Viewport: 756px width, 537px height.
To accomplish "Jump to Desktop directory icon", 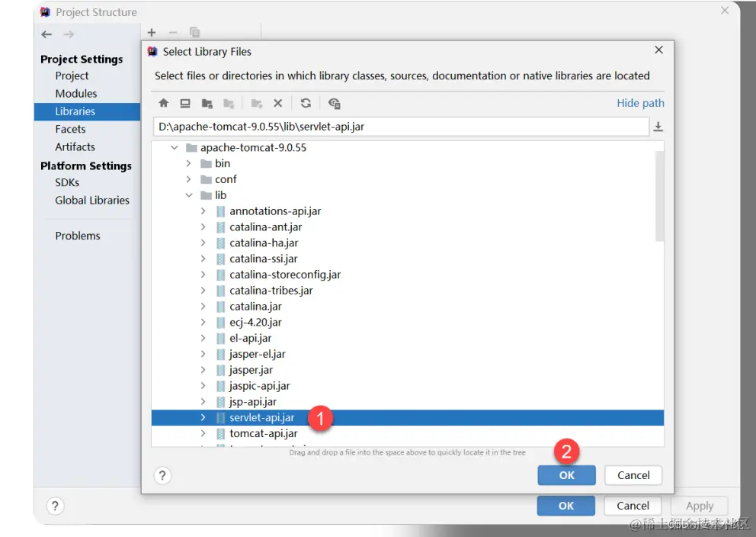I will [185, 103].
